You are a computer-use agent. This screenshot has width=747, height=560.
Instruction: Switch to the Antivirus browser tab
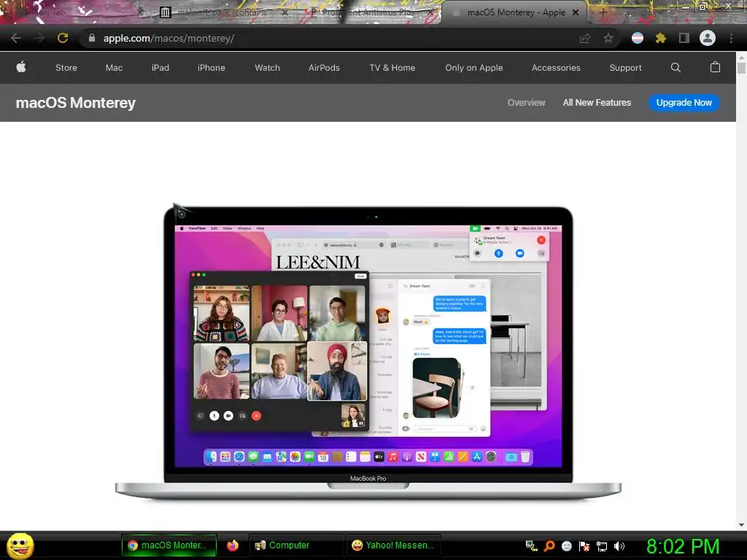370,12
